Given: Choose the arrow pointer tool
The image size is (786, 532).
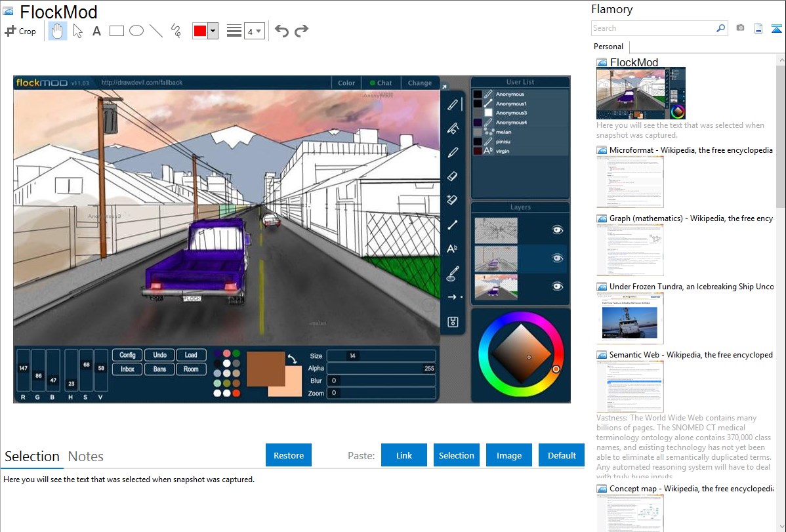Looking at the screenshot, I should (77, 31).
